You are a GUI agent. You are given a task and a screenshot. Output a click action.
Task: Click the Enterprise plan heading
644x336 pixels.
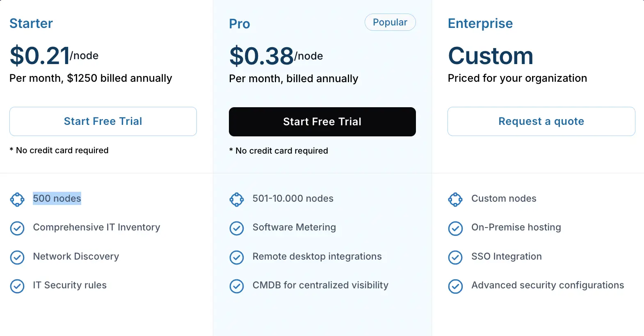click(x=480, y=23)
